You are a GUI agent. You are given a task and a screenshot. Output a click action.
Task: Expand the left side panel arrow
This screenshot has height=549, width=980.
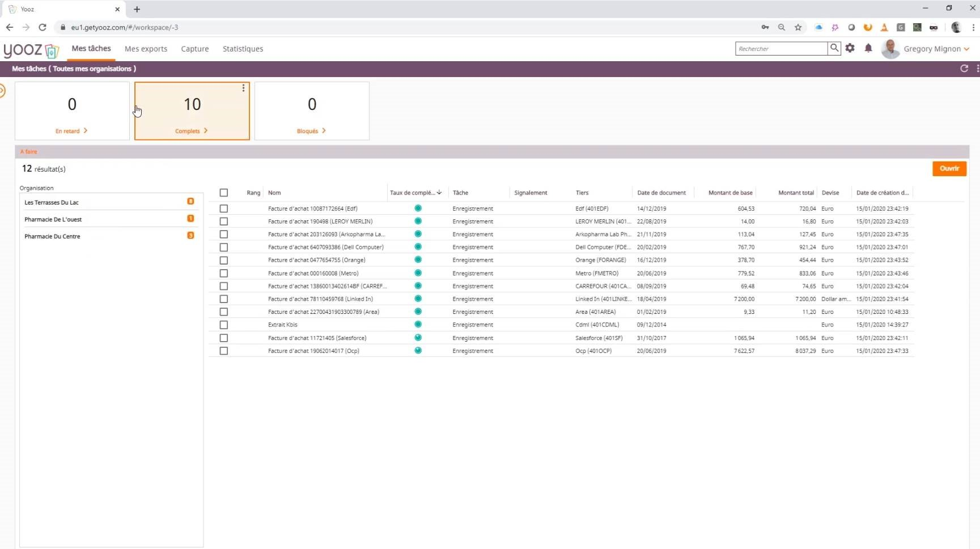(2, 91)
